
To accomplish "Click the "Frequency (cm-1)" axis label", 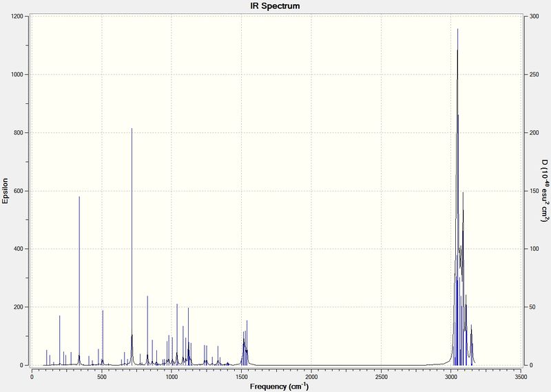I will 280,386.
